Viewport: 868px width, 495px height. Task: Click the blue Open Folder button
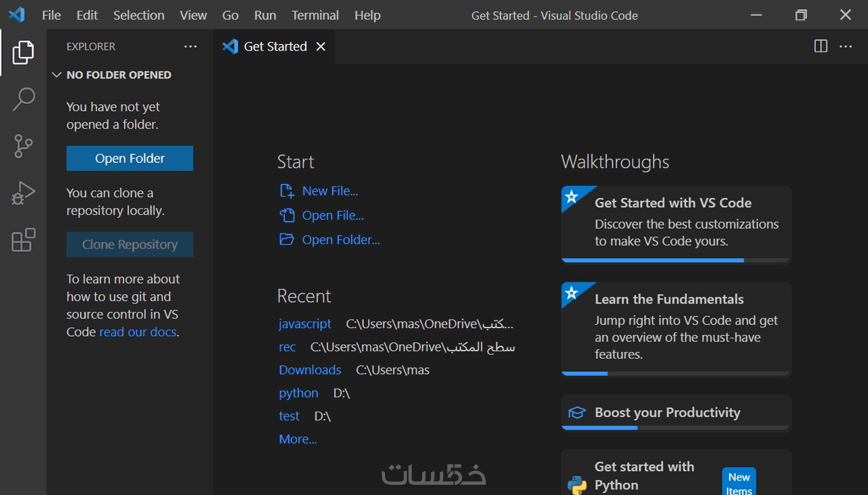(130, 158)
